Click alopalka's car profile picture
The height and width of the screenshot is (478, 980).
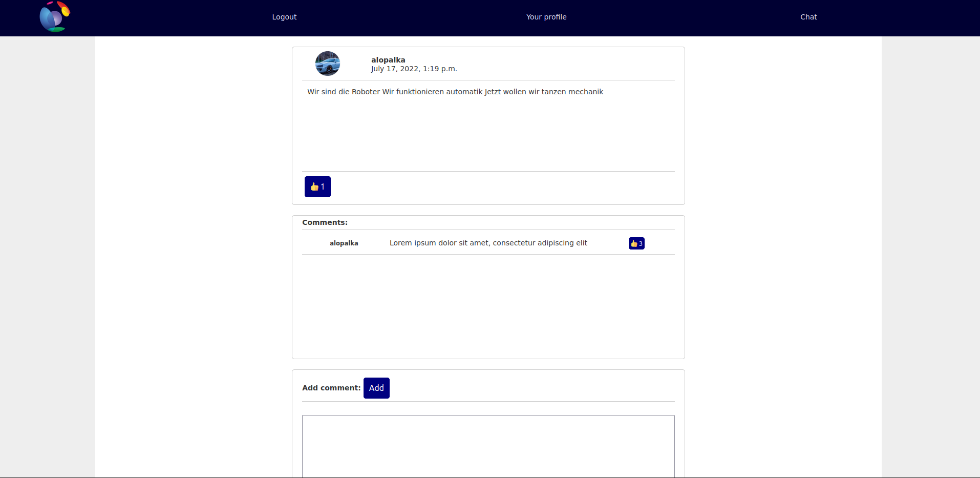(x=328, y=64)
